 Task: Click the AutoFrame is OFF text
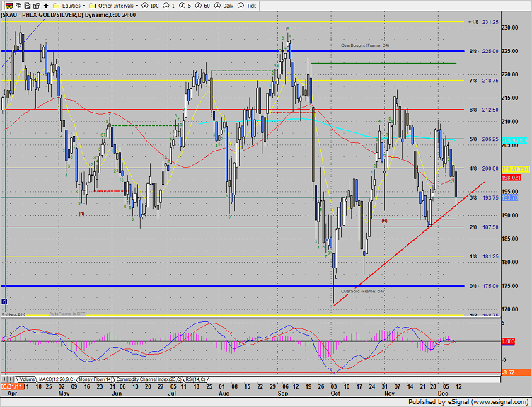click(67, 314)
